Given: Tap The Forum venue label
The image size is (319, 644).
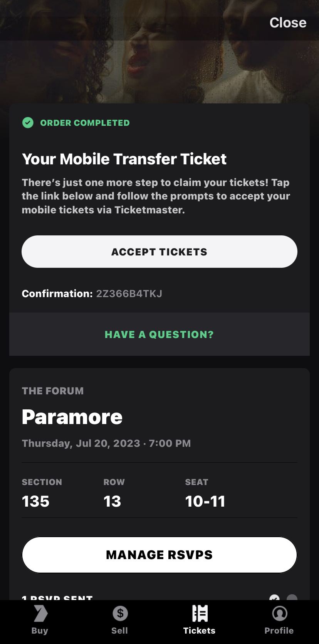Looking at the screenshot, I should (53, 391).
